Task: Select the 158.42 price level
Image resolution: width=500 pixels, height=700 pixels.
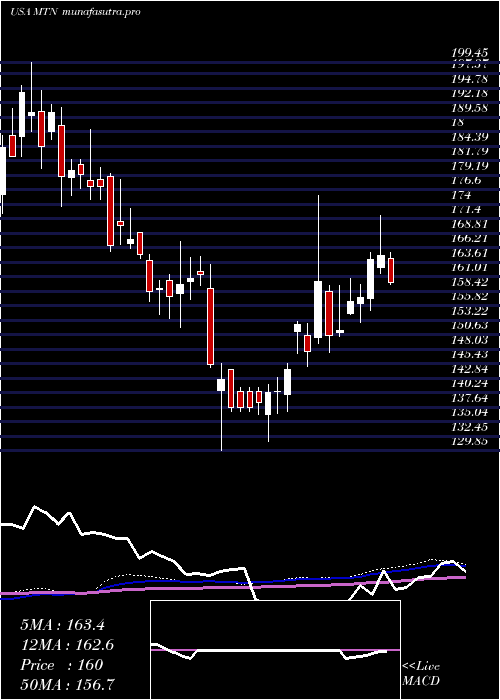Action: 470,282
